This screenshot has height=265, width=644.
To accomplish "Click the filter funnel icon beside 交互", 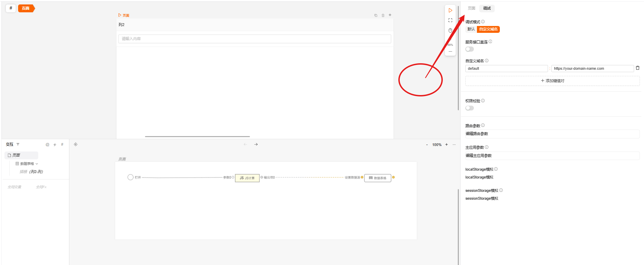I will click(x=18, y=145).
